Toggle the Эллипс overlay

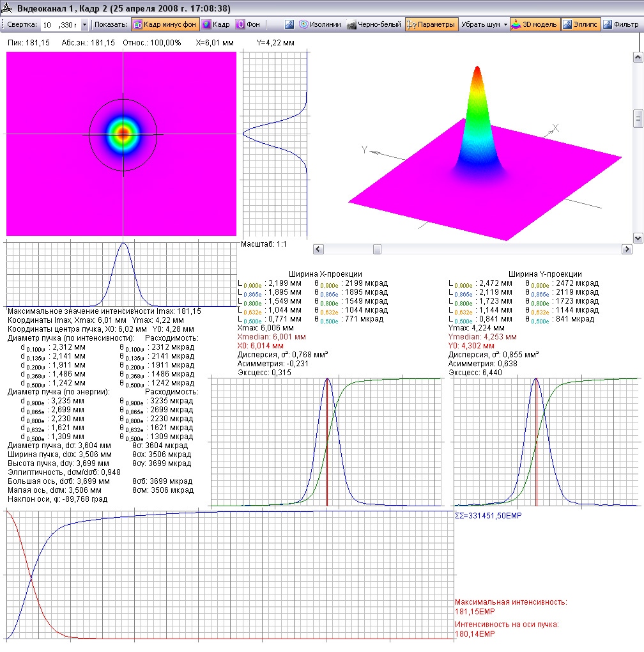pos(581,24)
